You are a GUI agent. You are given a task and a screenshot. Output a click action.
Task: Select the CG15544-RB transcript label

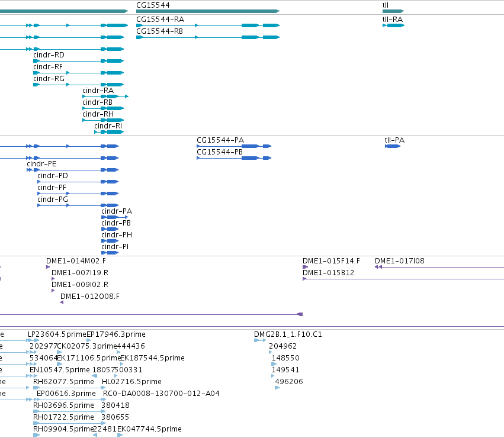click(159, 31)
